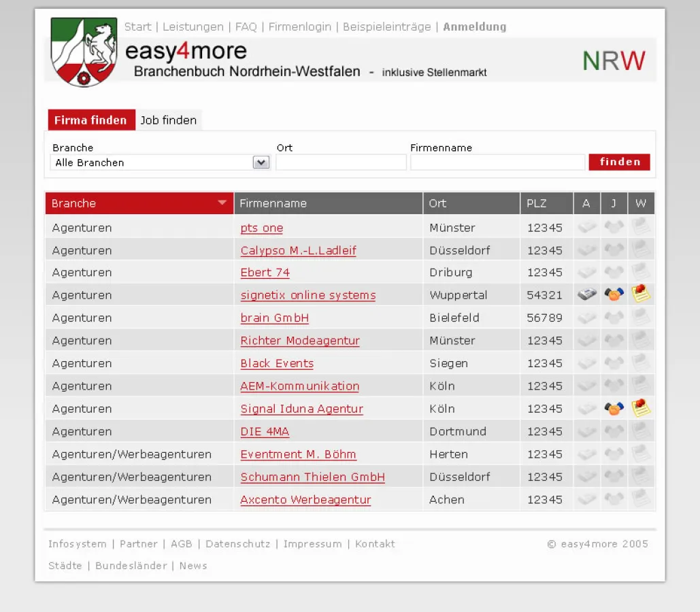This screenshot has height=612, width=700.
Task: Switch to the Job finden tab
Action: pyautogui.click(x=169, y=120)
